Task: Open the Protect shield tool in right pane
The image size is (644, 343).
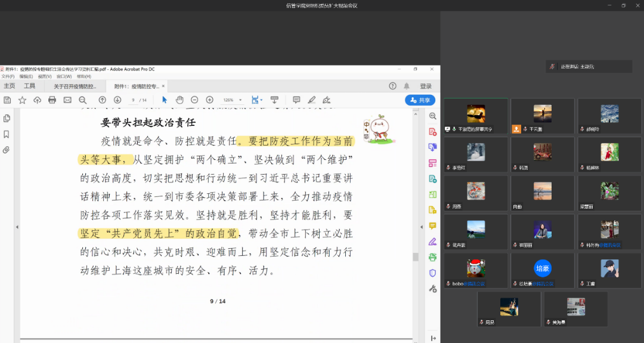Action: (433, 273)
